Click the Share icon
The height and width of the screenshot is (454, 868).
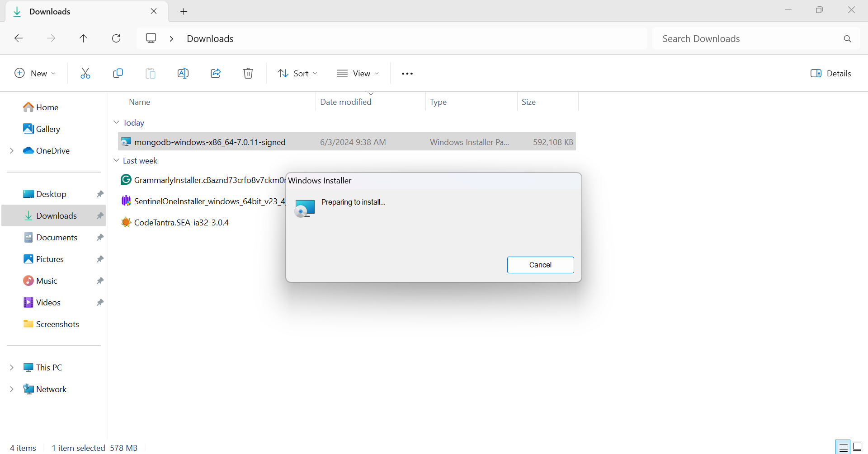(x=216, y=73)
